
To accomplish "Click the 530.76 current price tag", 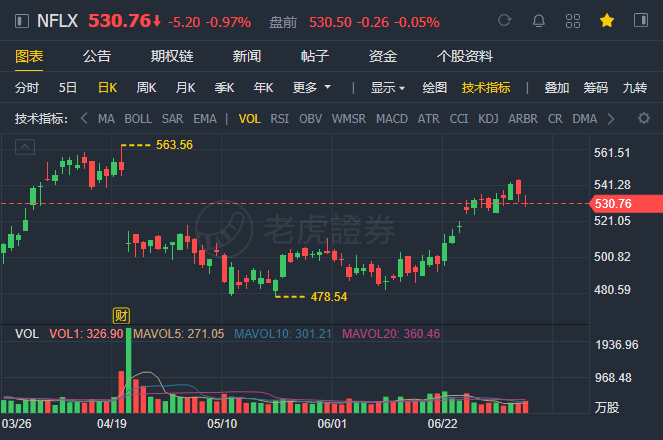I will (x=626, y=204).
